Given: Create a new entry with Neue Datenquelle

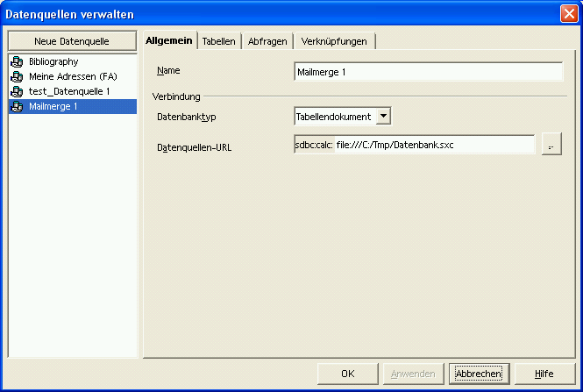Looking at the screenshot, I should (72, 41).
